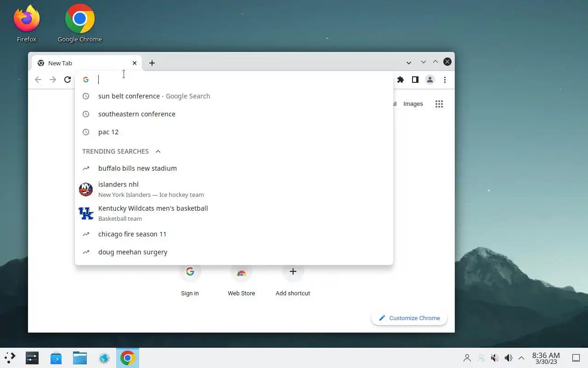Click the Kentucky Wildcats UK logo
588x368 pixels.
click(86, 213)
